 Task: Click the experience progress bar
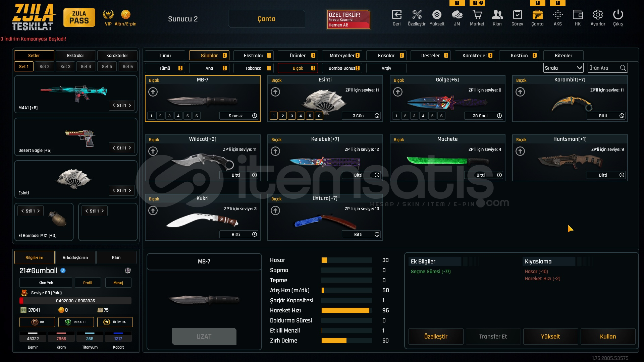pos(75,301)
